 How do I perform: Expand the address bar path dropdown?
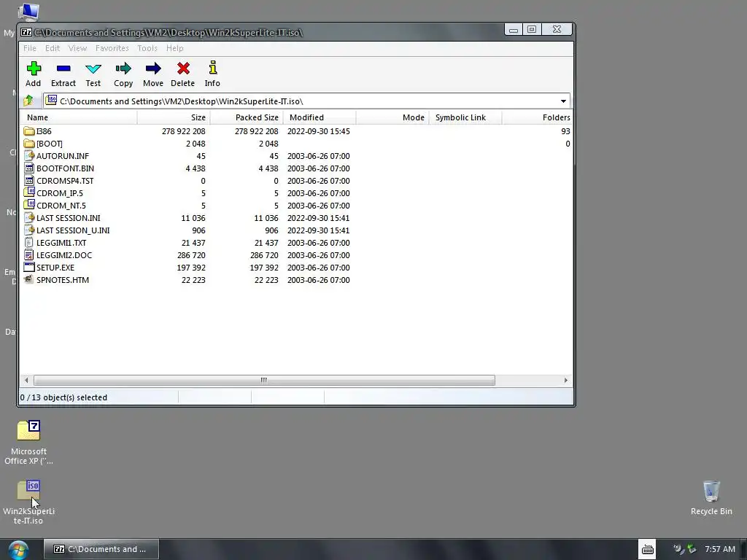pos(563,101)
